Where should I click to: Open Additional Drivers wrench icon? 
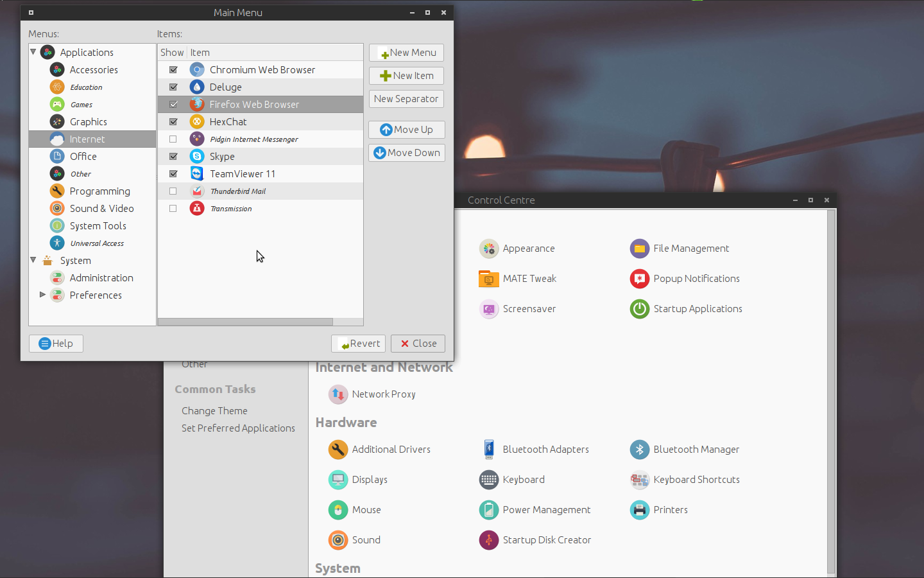tap(338, 450)
